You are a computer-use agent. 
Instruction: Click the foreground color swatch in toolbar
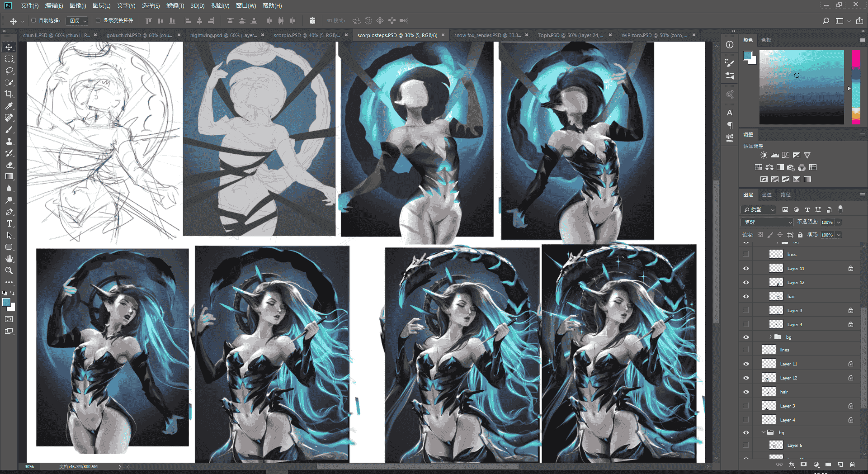pos(6,302)
